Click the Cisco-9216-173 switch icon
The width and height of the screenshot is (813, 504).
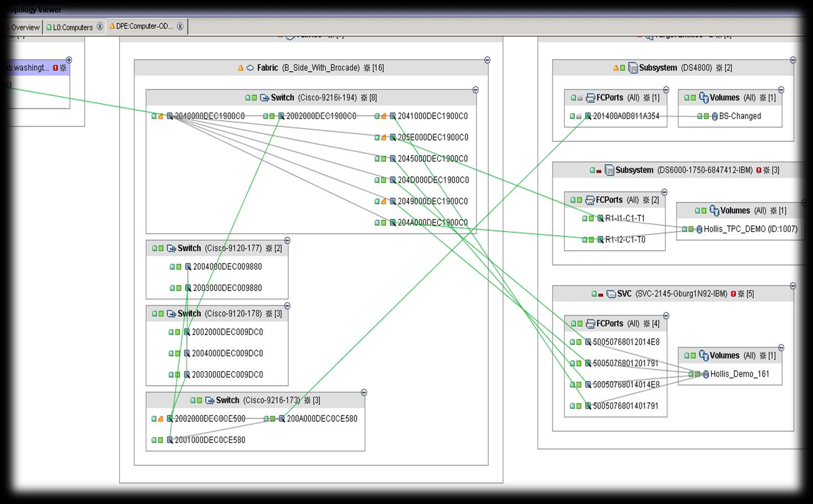pos(209,400)
